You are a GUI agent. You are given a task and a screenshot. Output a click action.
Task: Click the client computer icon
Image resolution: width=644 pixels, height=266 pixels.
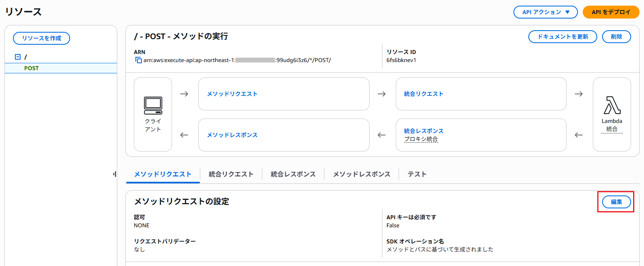pyautogui.click(x=153, y=105)
